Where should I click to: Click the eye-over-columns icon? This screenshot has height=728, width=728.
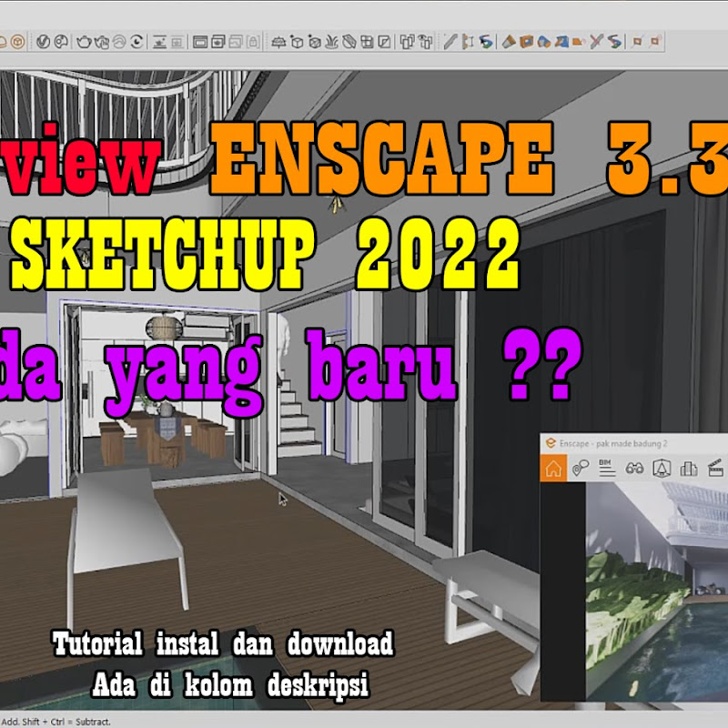pos(425,42)
